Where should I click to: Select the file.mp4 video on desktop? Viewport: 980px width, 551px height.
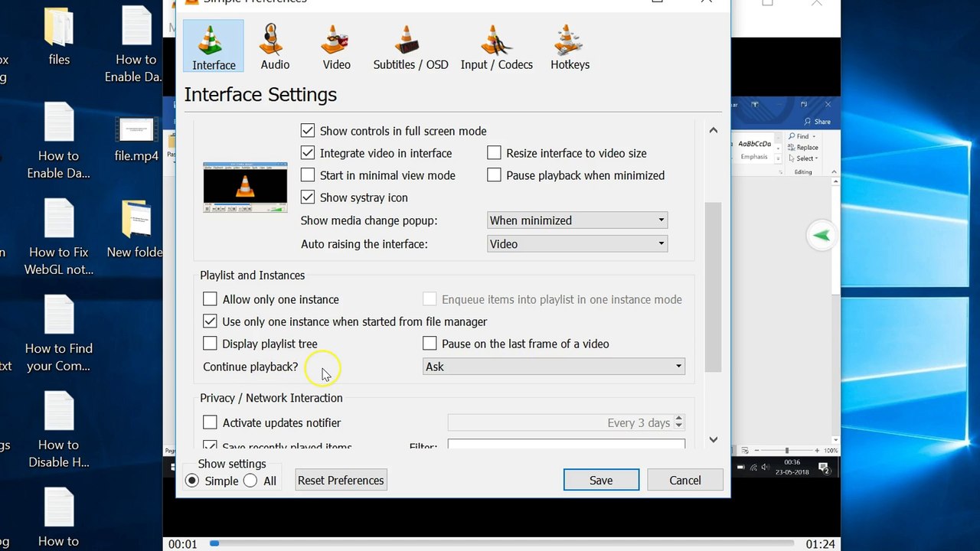point(136,138)
